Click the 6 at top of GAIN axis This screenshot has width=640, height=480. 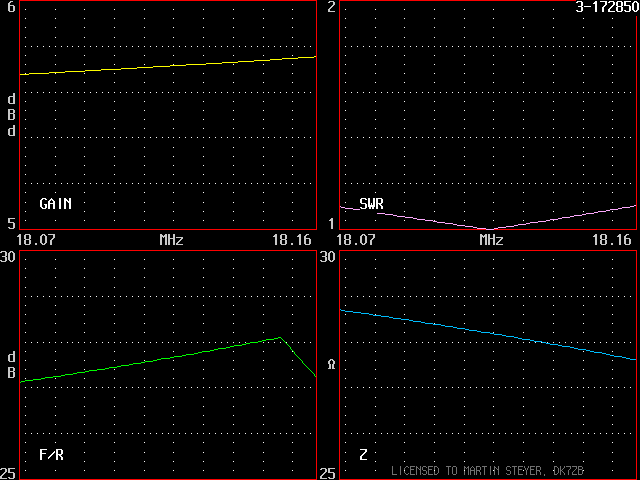(x=11, y=7)
